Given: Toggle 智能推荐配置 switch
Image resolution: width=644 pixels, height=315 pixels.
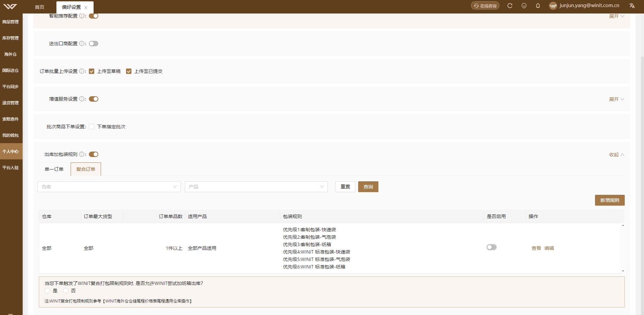Looking at the screenshot, I should (94, 16).
